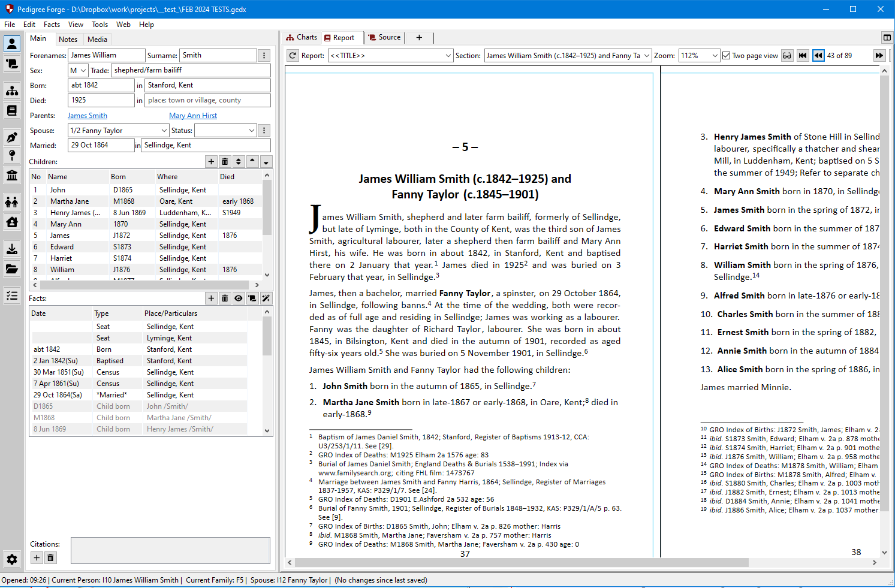This screenshot has height=588, width=895.
Task: Click the Died place input field
Action: [207, 101]
